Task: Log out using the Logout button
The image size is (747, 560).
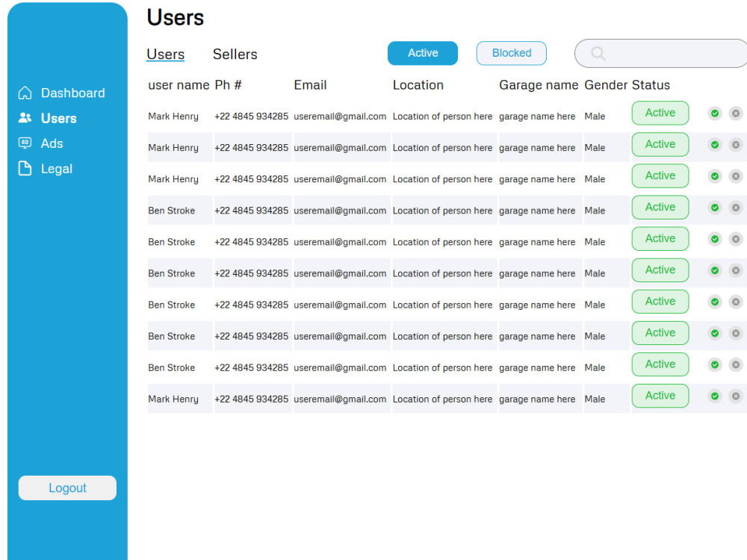Action: click(67, 488)
